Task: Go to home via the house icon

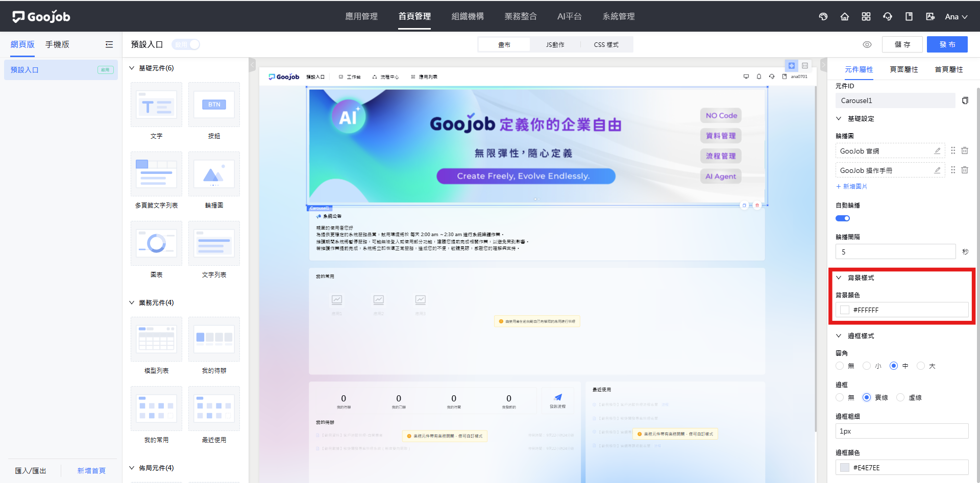Action: [845, 16]
